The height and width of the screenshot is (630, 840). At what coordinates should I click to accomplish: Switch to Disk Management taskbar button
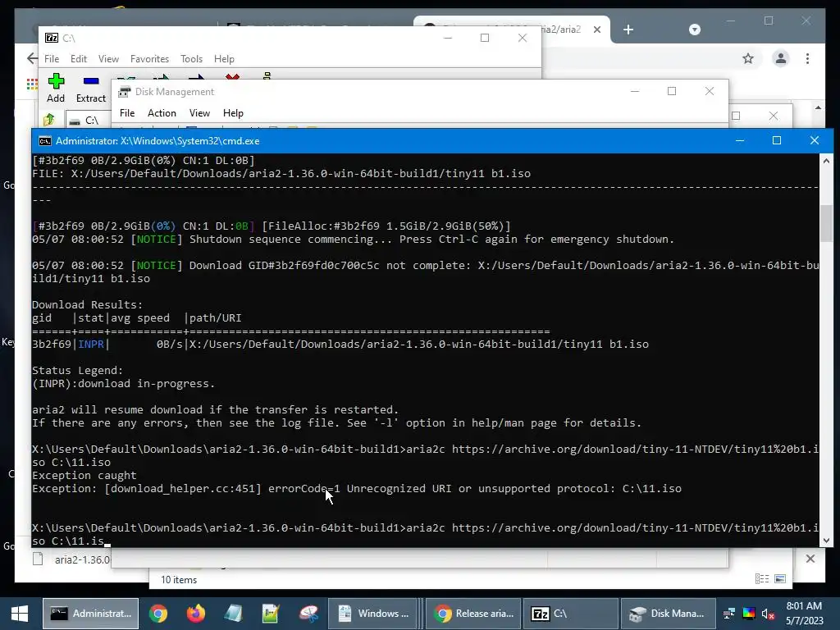[x=668, y=614]
